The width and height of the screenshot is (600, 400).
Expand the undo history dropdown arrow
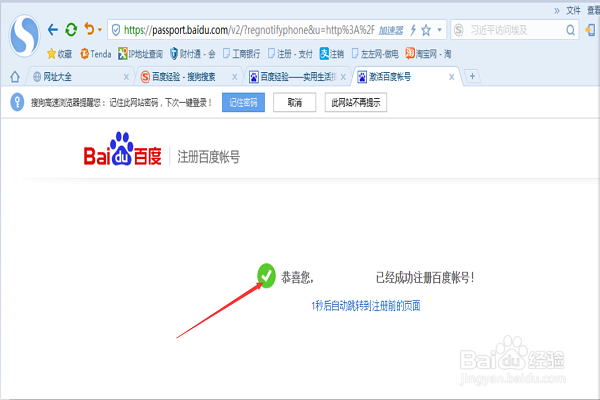click(100, 30)
